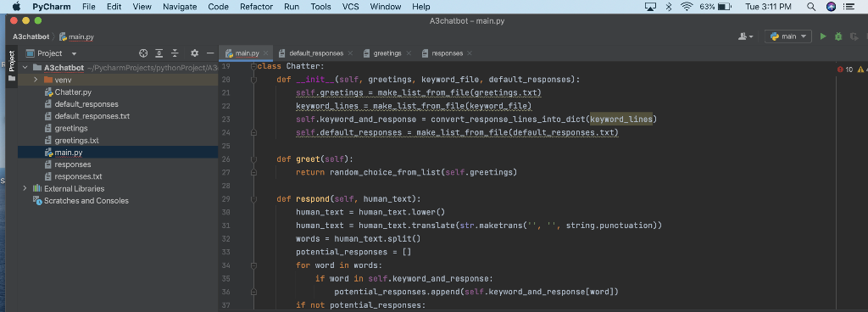Click the main.py breadcrumb in the navigation bar
Viewport: 868px width, 312px height.
pos(76,37)
